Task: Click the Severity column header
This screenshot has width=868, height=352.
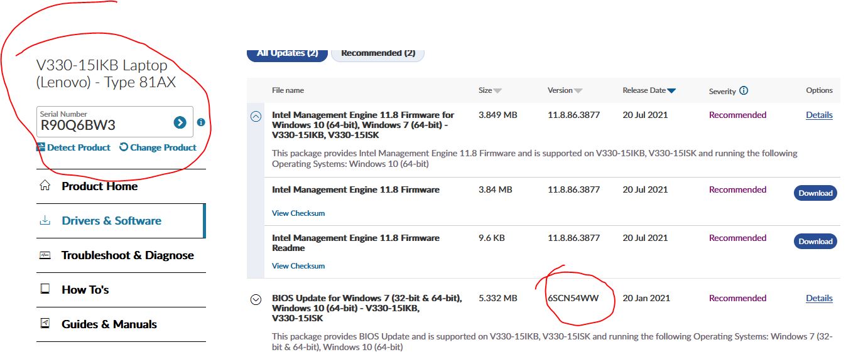Action: coord(722,91)
